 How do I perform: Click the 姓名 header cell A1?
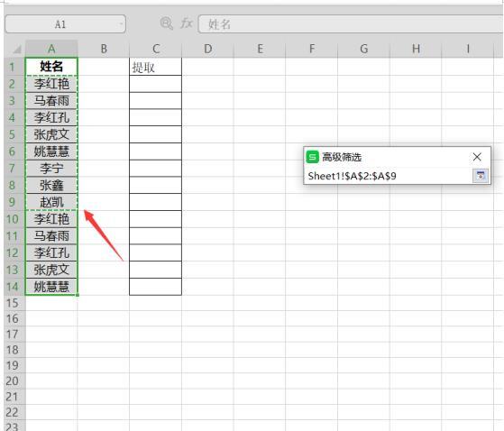(x=51, y=67)
